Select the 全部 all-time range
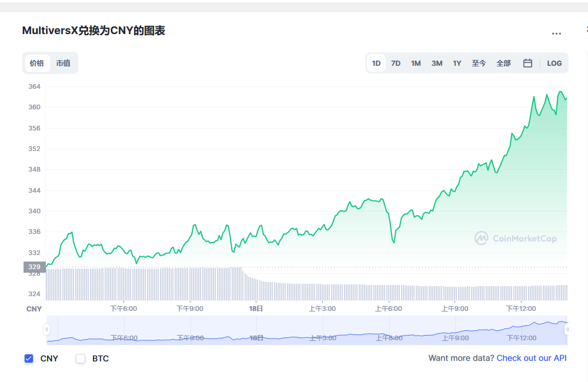 click(x=503, y=63)
